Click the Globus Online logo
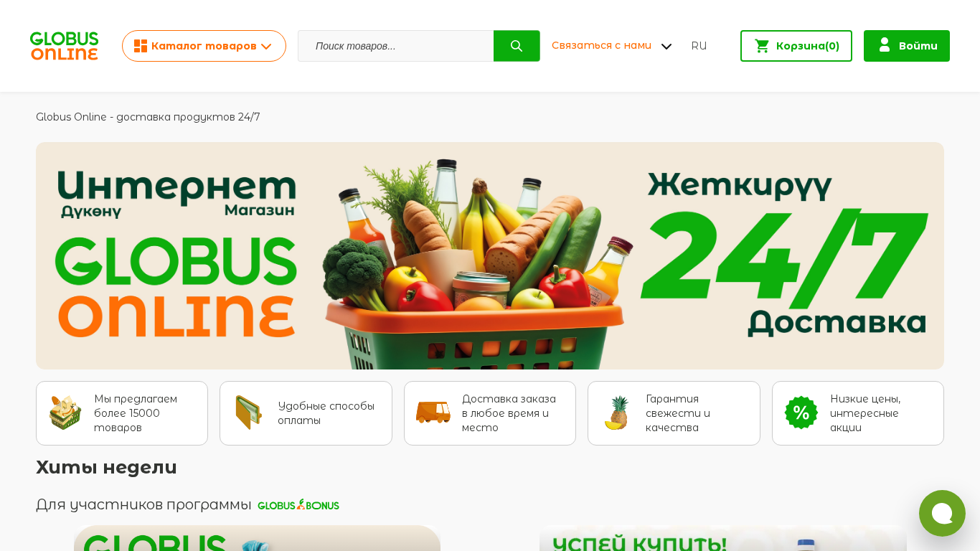Viewport: 980px width, 551px height. coord(64,46)
